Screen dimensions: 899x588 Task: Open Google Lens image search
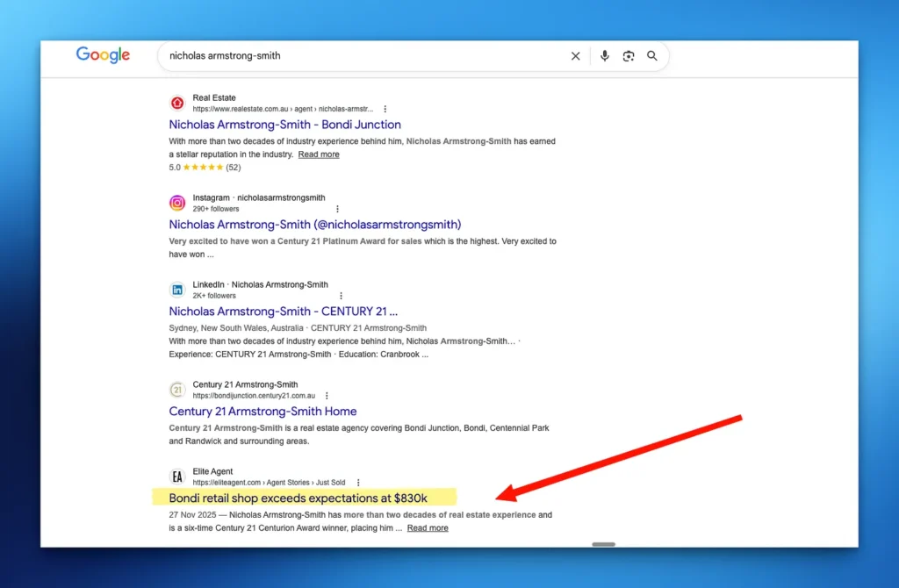coord(629,56)
